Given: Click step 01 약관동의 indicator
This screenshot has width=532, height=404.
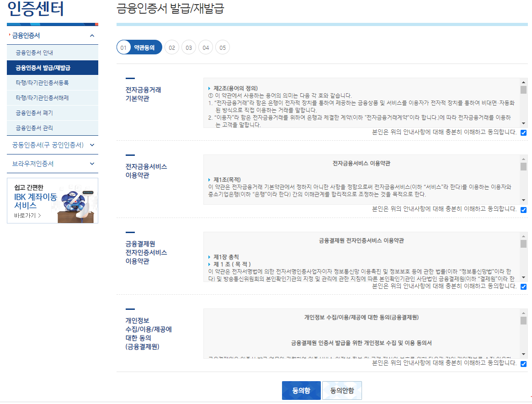Looking at the screenshot, I should click(x=139, y=48).
